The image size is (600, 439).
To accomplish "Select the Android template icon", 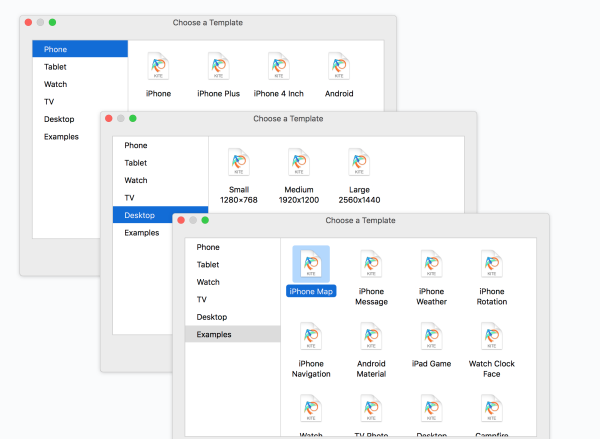I will pos(339,67).
